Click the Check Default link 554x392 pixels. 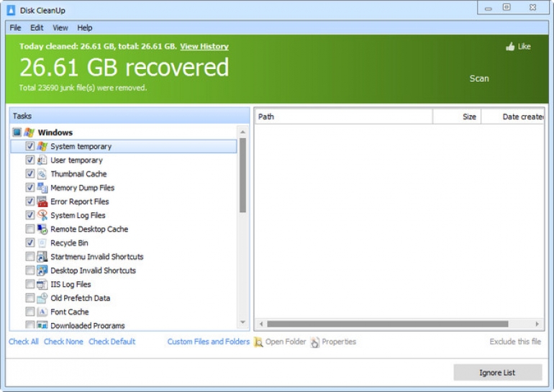click(x=112, y=342)
